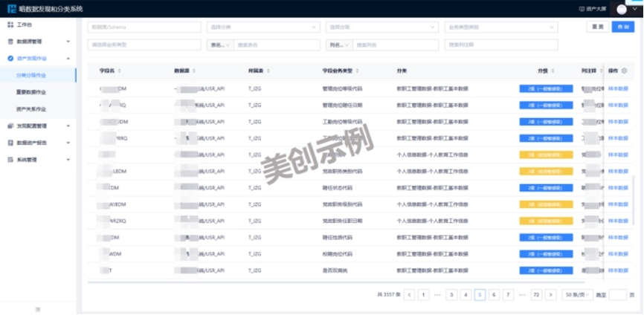Open the 选择分级 dropdown
Image resolution: width=644 pixels, height=315 pixels.
[382, 27]
